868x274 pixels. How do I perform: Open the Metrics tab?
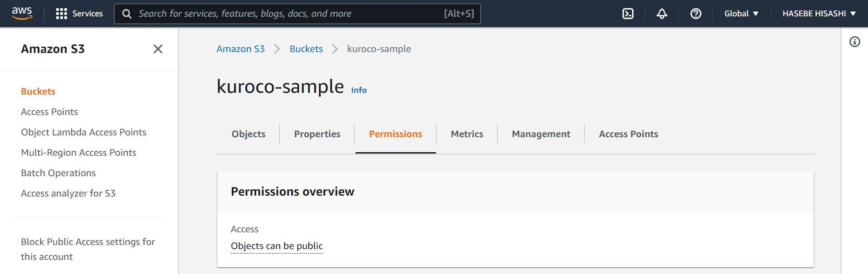(x=467, y=134)
